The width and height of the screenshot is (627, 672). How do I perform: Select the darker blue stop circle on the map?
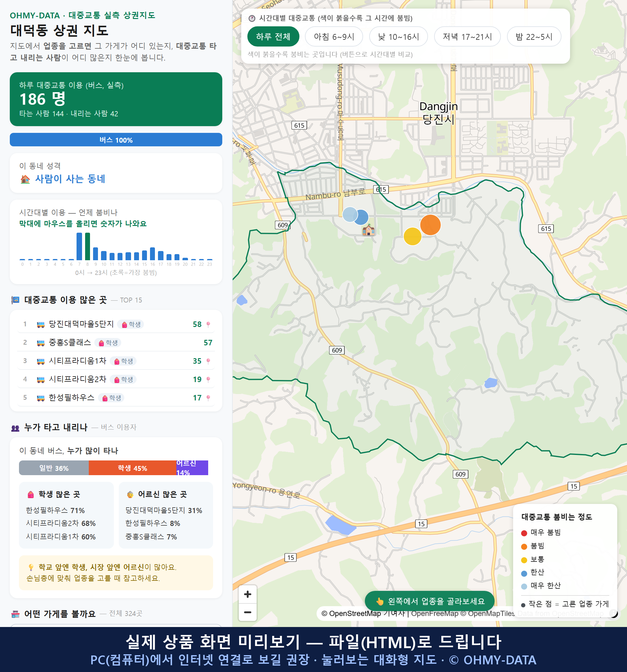[362, 217]
